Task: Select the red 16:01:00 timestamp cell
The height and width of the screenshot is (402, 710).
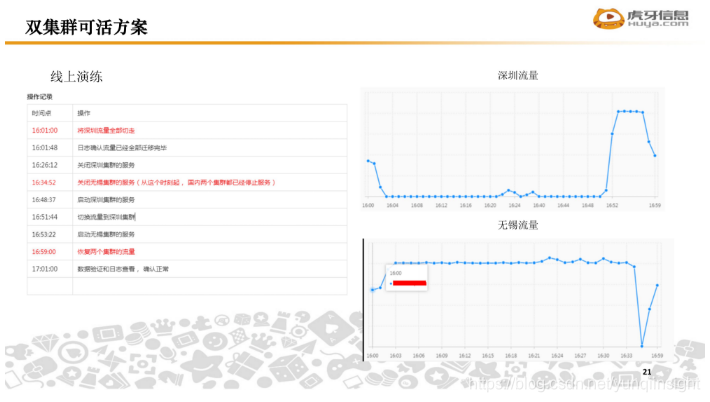Action: point(44,130)
